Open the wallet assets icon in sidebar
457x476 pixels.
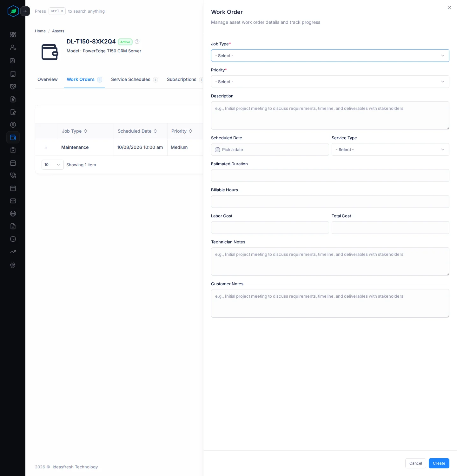click(13, 137)
